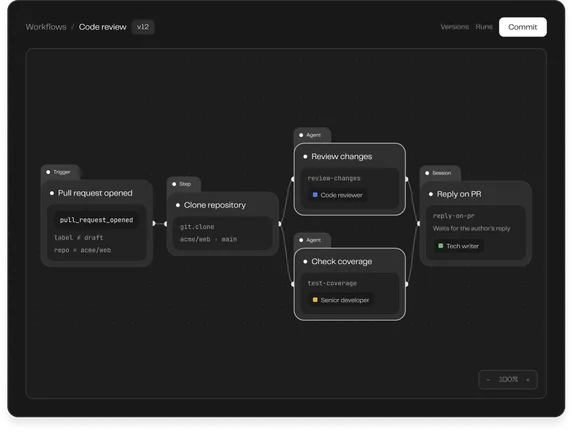Viewport: 573px width, 432px height.
Task: Select the Trigger tab label
Action: pos(61,172)
